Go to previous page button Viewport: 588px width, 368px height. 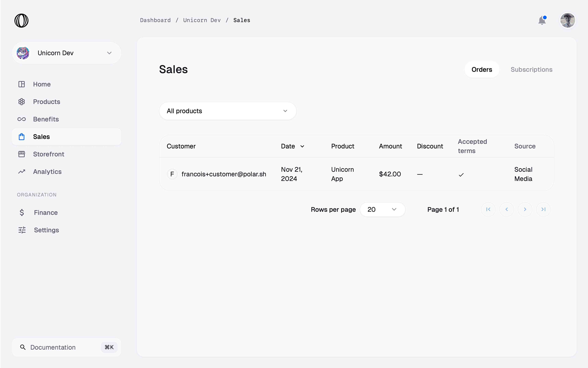(x=507, y=210)
